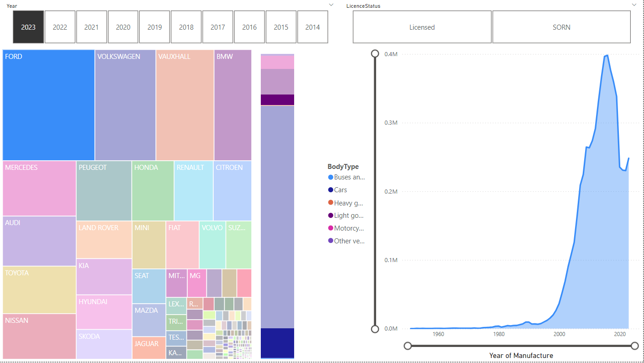Select 2015 in the Year slicer

tap(281, 27)
